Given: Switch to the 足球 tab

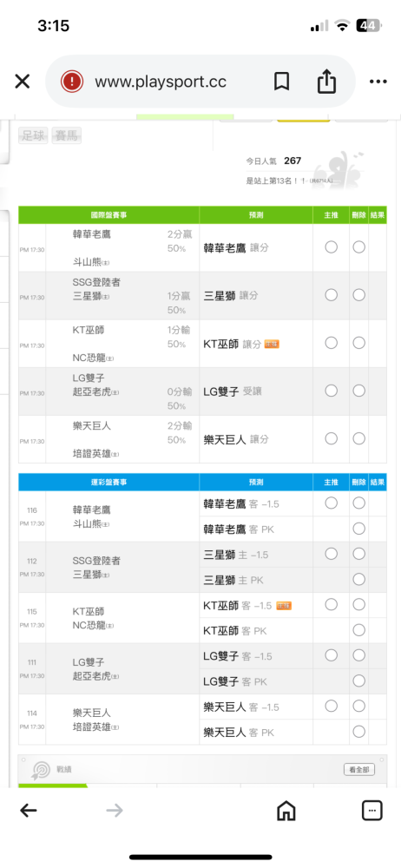Looking at the screenshot, I should 33,135.
